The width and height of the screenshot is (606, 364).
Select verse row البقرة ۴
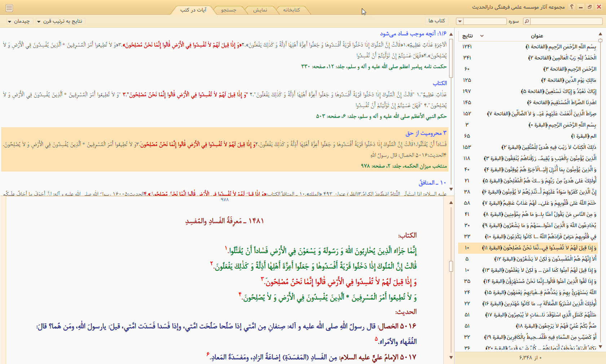528,169
